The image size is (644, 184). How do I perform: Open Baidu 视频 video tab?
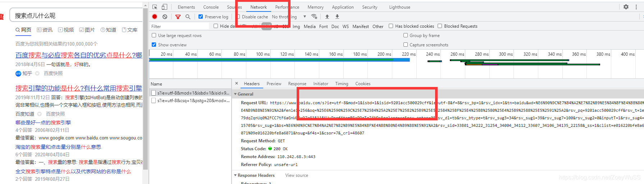[66, 30]
